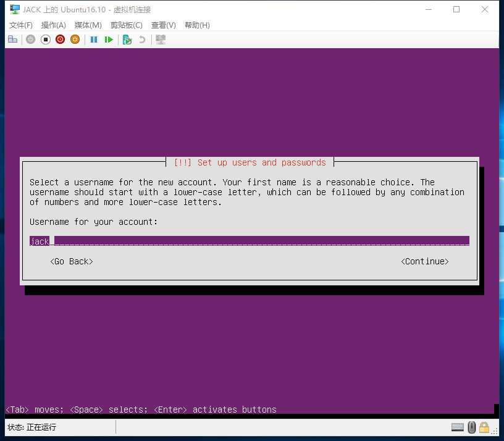The width and height of the screenshot is (504, 441).
Task: Click the window resize grip at the corner
Action: pyautogui.click(x=495, y=432)
